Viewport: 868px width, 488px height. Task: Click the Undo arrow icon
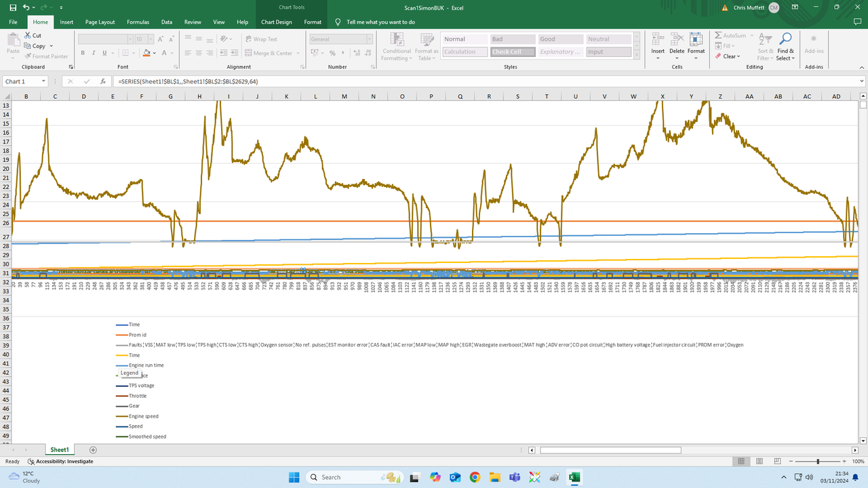[x=25, y=7]
